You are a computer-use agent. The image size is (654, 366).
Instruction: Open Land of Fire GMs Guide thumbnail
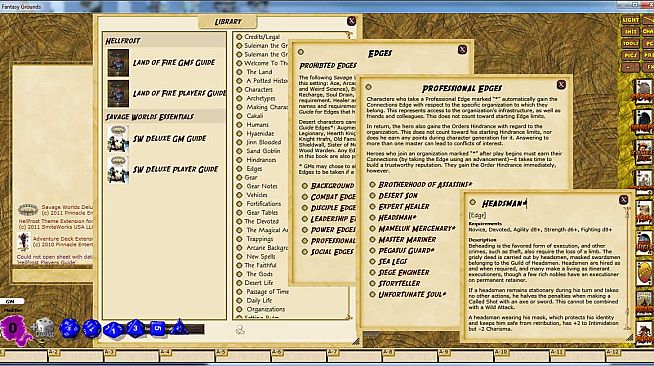coord(118,63)
